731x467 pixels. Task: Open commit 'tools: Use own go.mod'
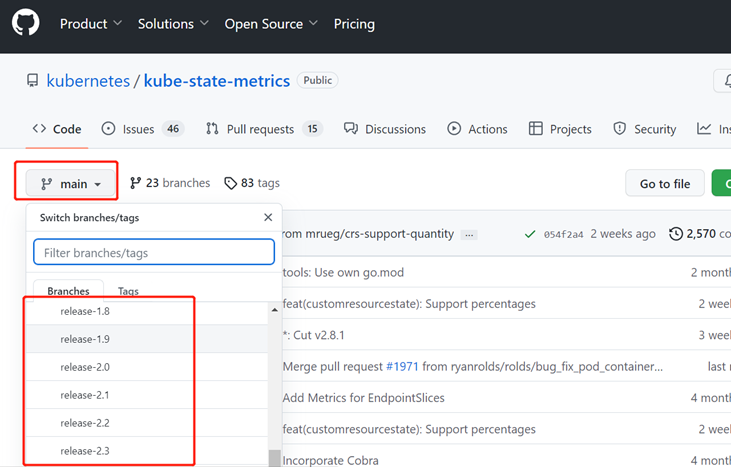point(344,272)
